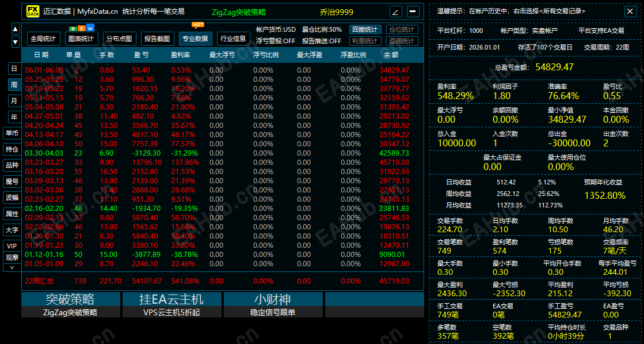The height and width of the screenshot is (344, 644).
Task: Click the up arrow scroll button
Action: pos(16,29)
